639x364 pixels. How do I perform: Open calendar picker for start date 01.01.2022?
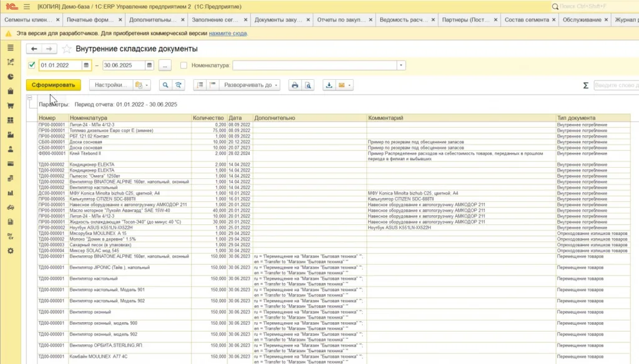[x=86, y=65]
